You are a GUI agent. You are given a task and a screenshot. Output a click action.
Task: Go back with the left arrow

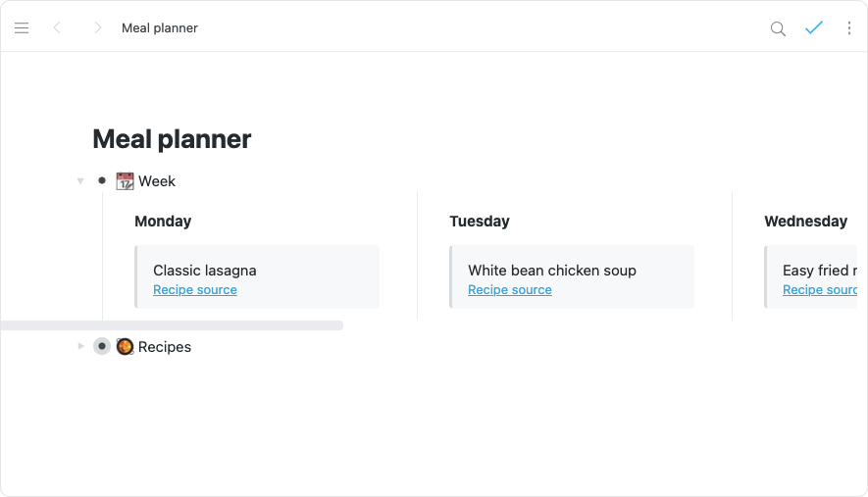57,28
